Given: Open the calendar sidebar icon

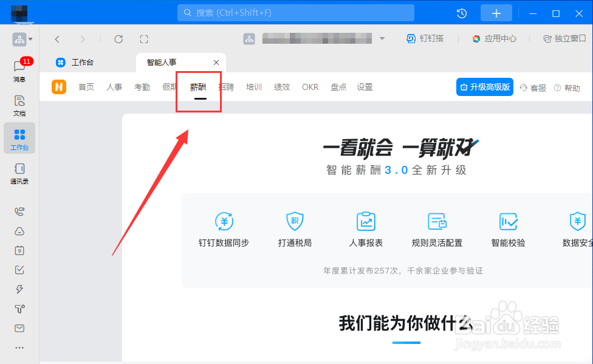Looking at the screenshot, I should 19,250.
